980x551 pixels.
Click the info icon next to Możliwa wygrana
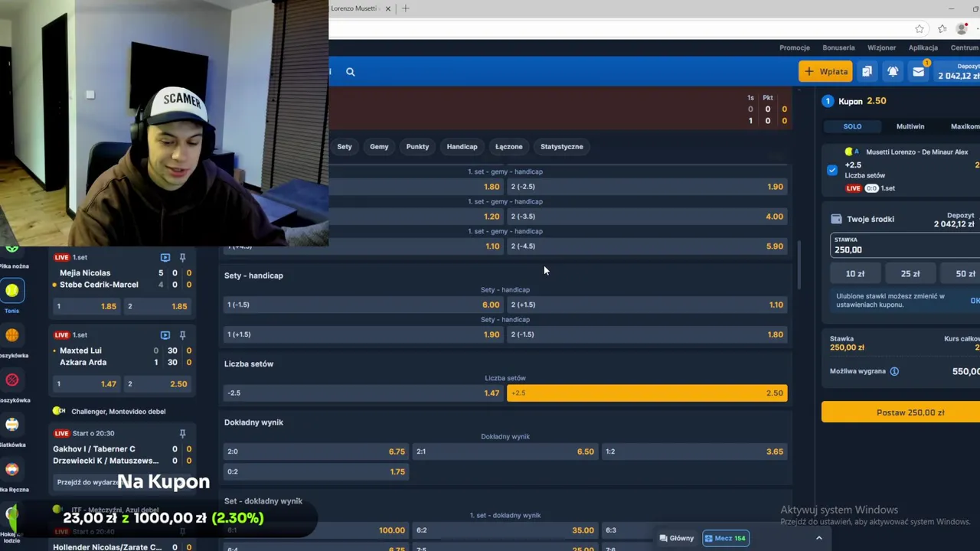894,371
